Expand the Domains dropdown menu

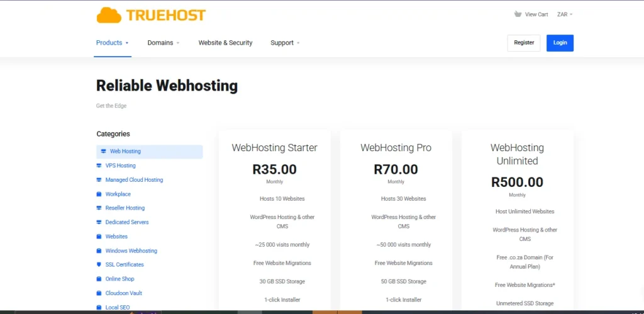pyautogui.click(x=163, y=43)
